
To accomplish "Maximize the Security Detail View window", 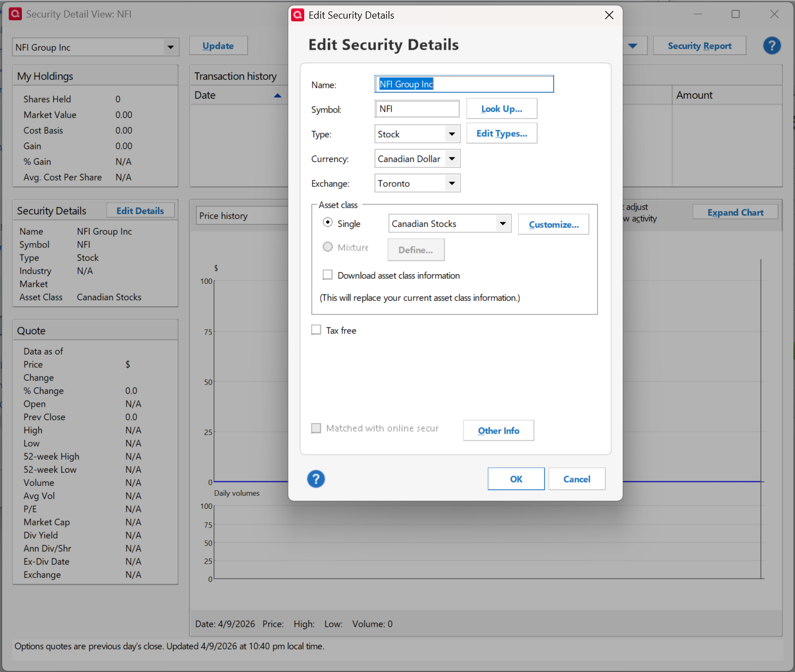I will 735,14.
